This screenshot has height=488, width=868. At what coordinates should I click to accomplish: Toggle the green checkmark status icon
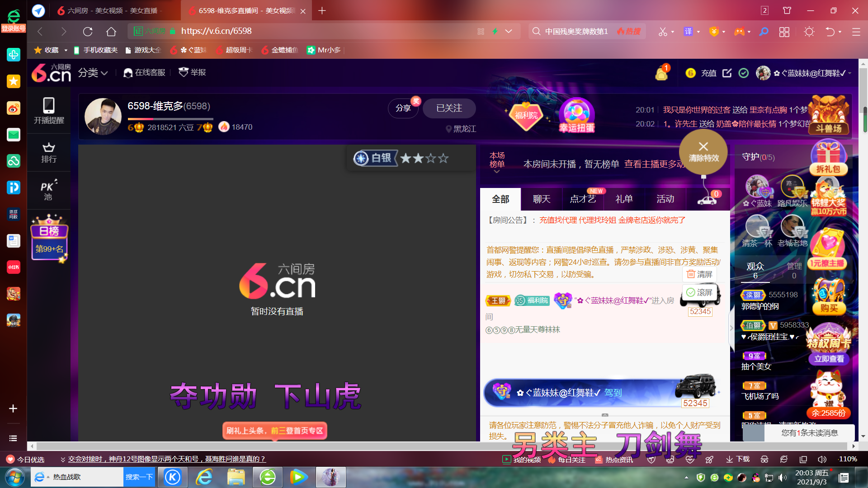click(x=744, y=73)
